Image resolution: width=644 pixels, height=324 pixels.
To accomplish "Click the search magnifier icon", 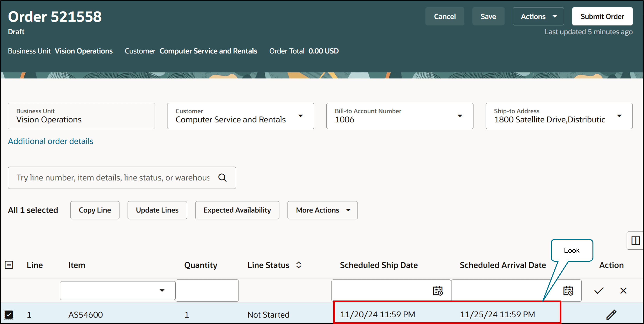I will 222,178.
